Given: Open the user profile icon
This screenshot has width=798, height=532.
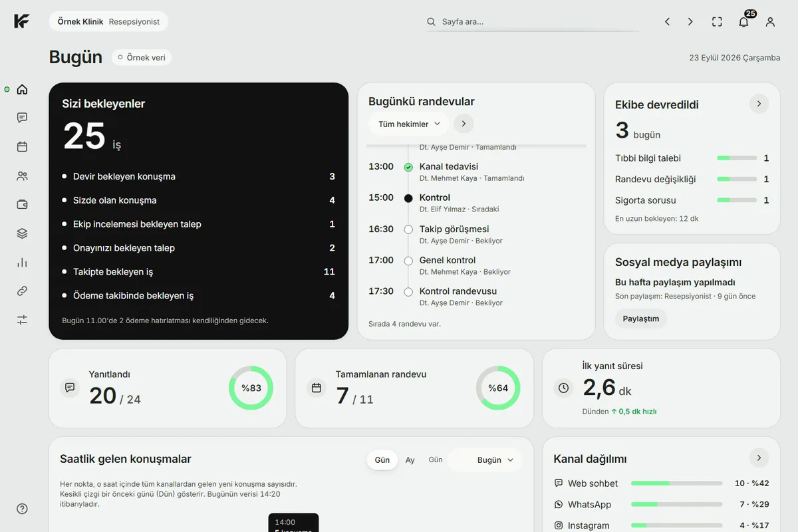Looking at the screenshot, I should click(x=770, y=22).
